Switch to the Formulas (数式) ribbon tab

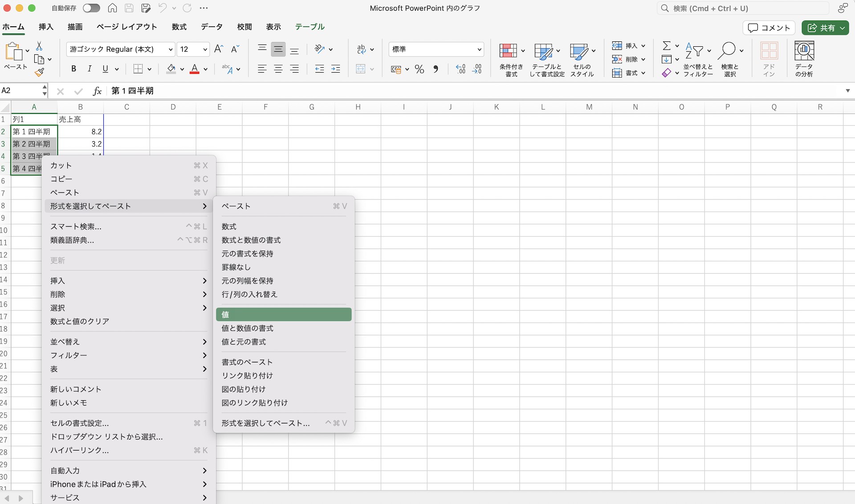click(179, 27)
